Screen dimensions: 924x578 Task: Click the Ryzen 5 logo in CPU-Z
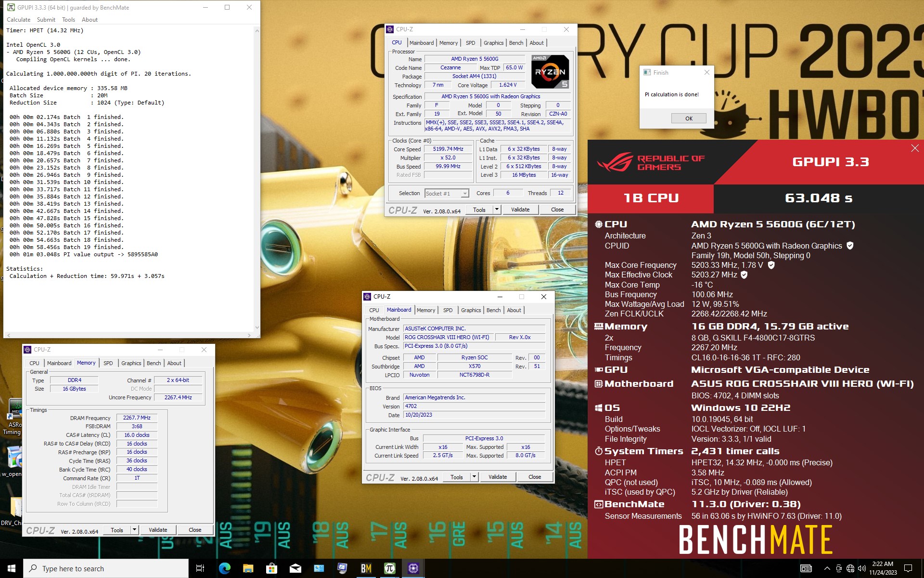(x=550, y=72)
